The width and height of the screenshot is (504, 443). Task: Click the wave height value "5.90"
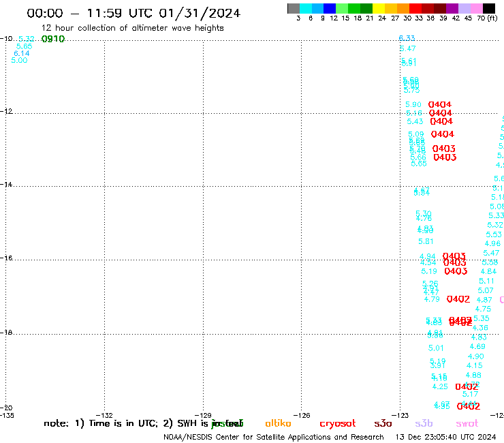pyautogui.click(x=413, y=104)
